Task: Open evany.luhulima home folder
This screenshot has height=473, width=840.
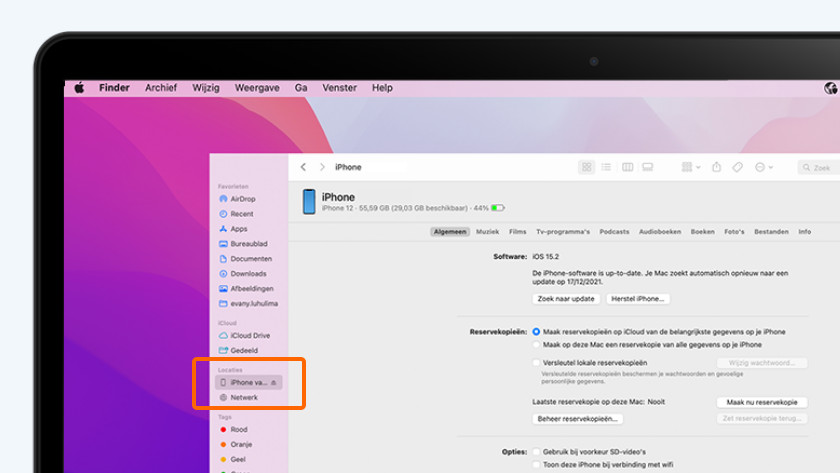Action: [x=249, y=304]
